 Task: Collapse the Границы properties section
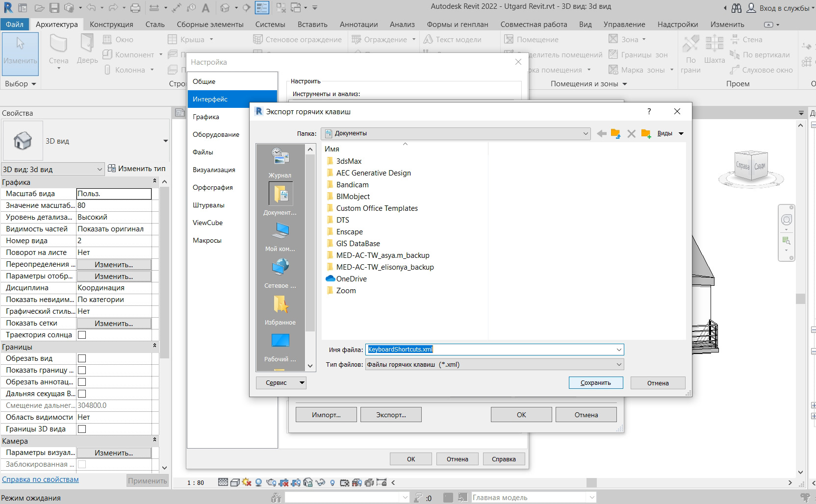point(154,347)
